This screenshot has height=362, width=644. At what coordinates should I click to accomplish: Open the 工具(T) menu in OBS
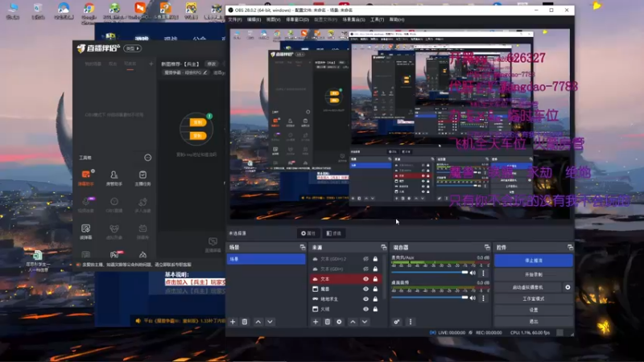point(377,19)
